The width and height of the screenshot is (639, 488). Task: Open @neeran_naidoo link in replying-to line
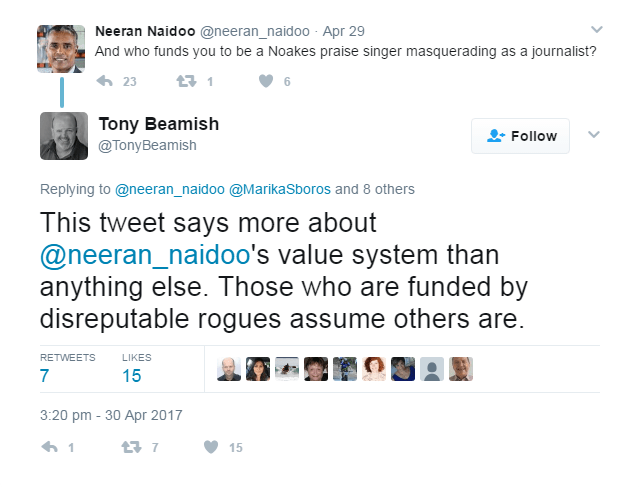(x=170, y=189)
